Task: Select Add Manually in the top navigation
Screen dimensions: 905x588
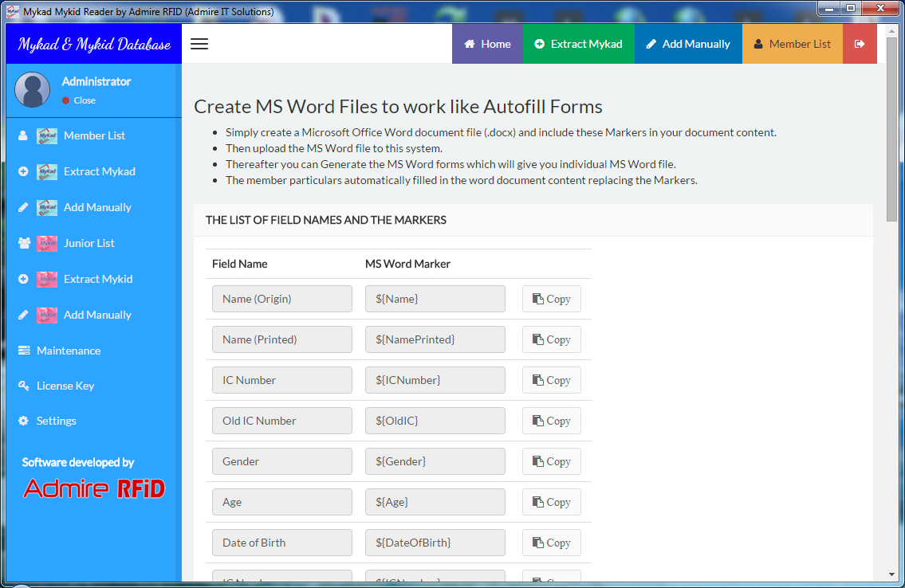Action: tap(688, 44)
